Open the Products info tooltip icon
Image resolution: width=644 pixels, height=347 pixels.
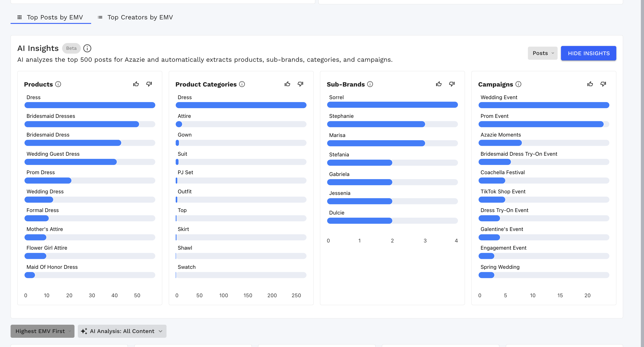tap(58, 84)
